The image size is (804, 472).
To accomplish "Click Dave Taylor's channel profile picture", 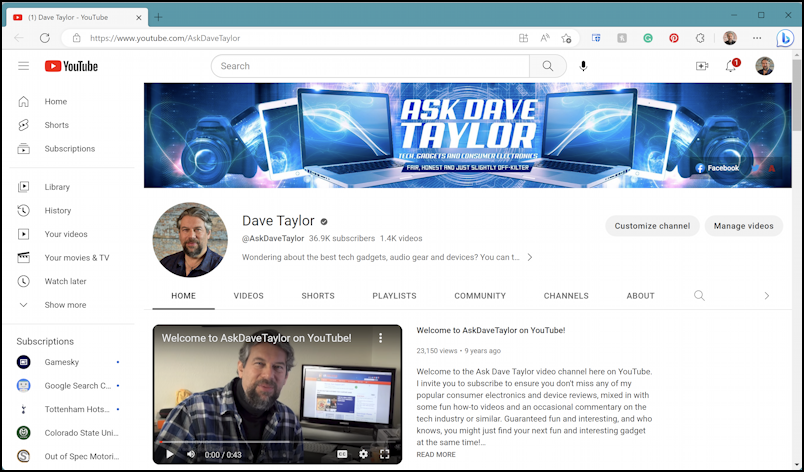I will pyautogui.click(x=190, y=240).
